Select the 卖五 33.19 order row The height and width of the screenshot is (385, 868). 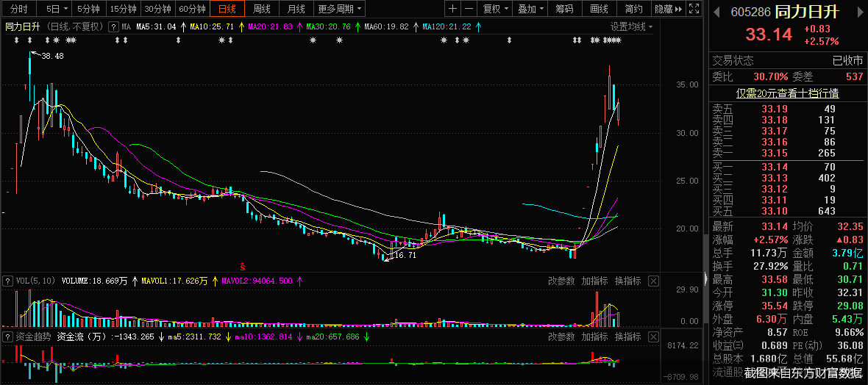pyautogui.click(x=787, y=109)
